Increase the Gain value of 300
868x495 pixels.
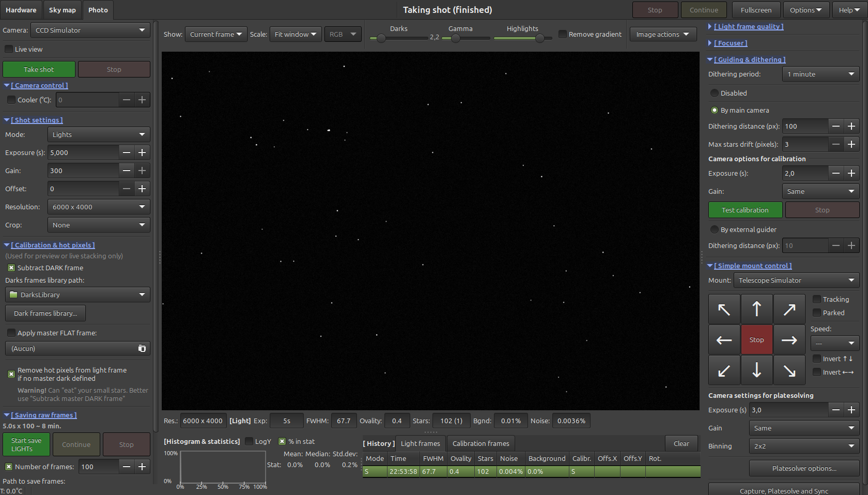point(142,171)
